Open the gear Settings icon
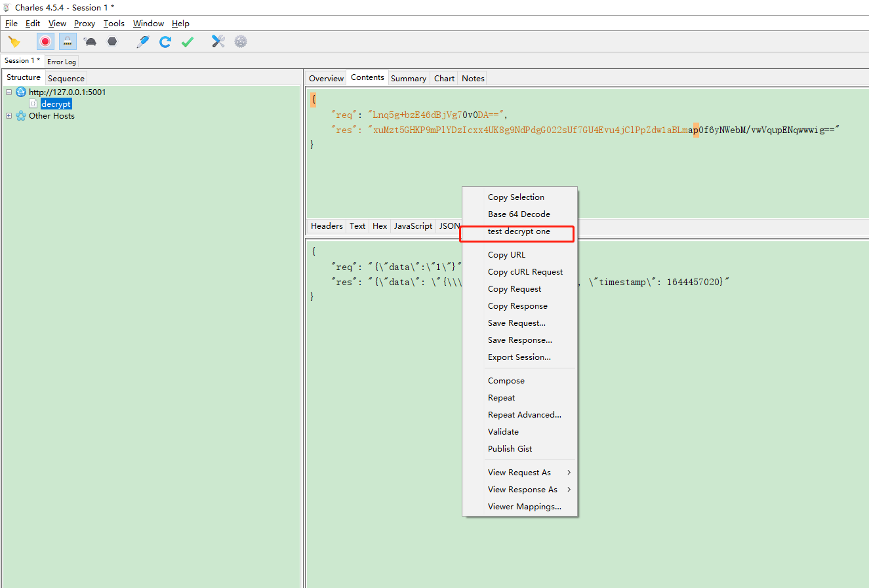 [x=241, y=42]
